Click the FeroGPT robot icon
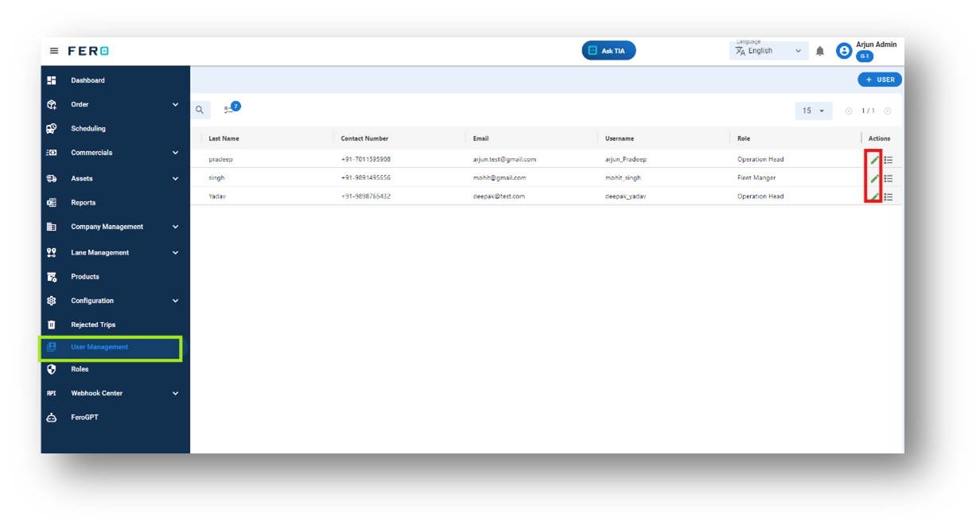Screen dimensions: 980x529 pos(52,418)
